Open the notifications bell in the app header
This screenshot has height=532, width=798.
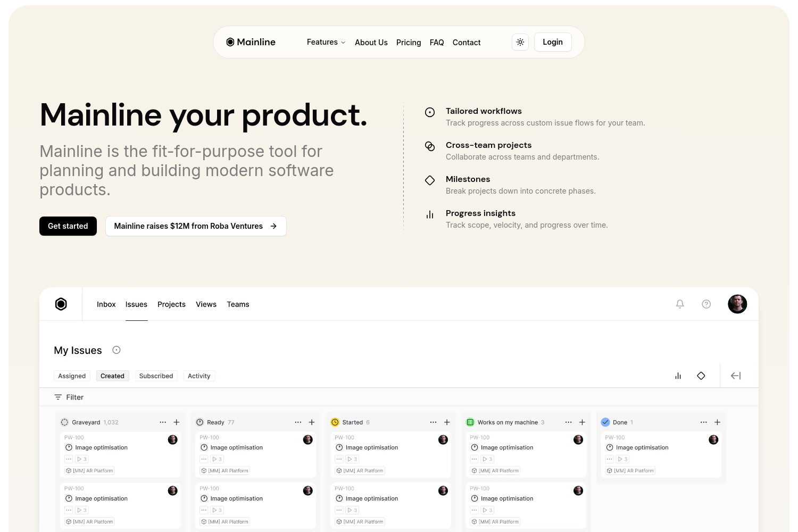click(680, 304)
